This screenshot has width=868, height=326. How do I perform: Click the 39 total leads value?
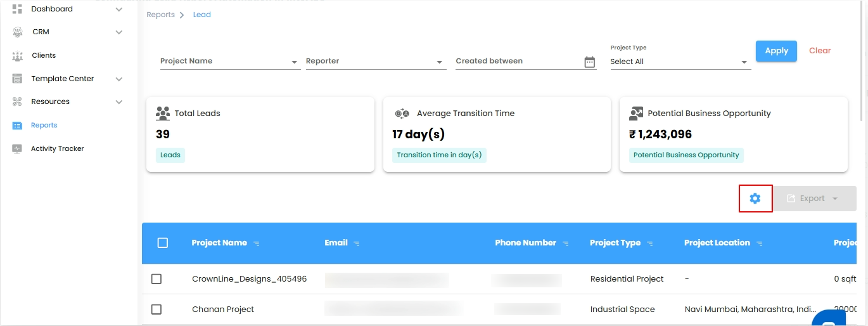tap(163, 134)
